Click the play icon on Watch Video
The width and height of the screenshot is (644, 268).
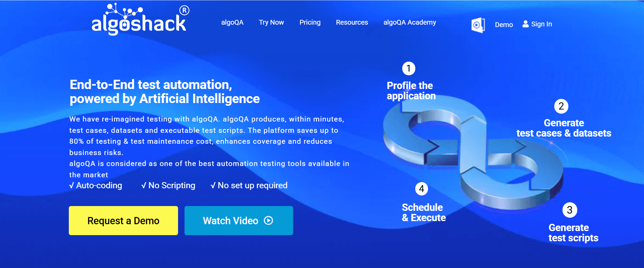(x=268, y=221)
